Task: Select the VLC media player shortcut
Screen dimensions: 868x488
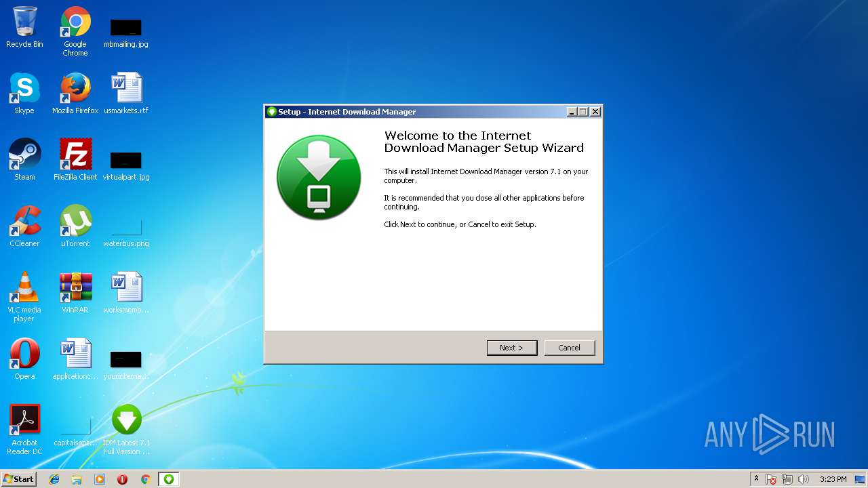Action: (24, 297)
